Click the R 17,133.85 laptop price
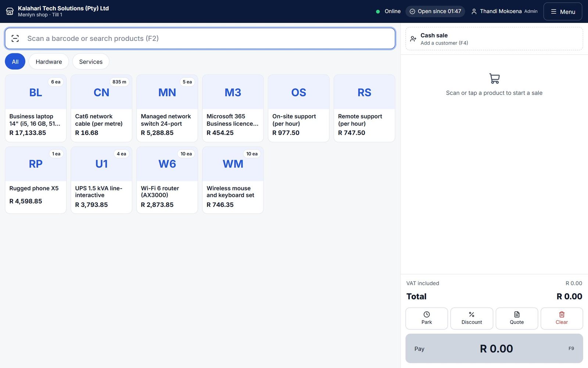The image size is (588, 368). coord(28,132)
